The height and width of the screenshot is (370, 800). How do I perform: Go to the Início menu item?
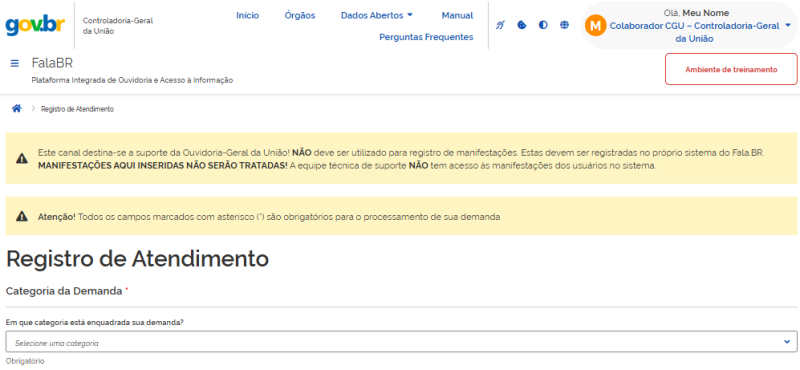[247, 15]
